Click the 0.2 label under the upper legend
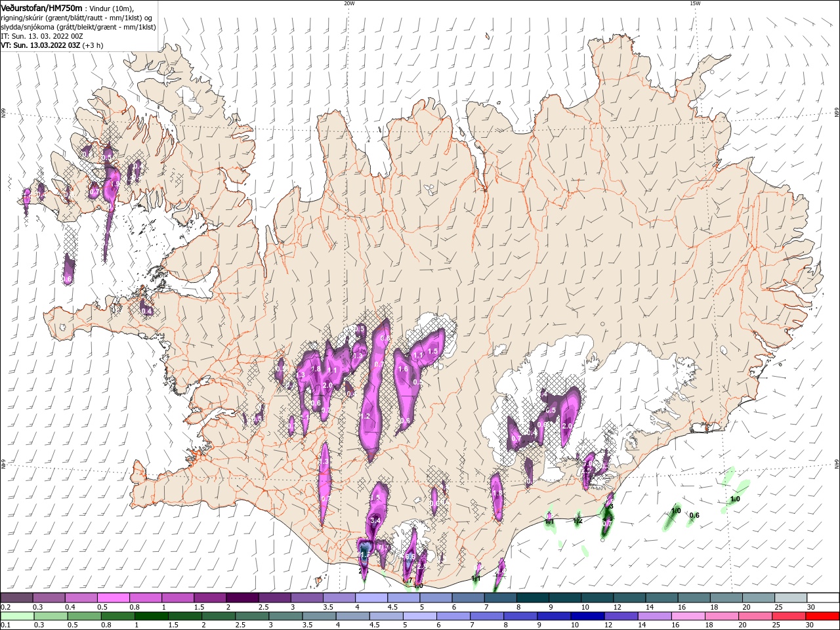The height and width of the screenshot is (630, 840). 5,607
